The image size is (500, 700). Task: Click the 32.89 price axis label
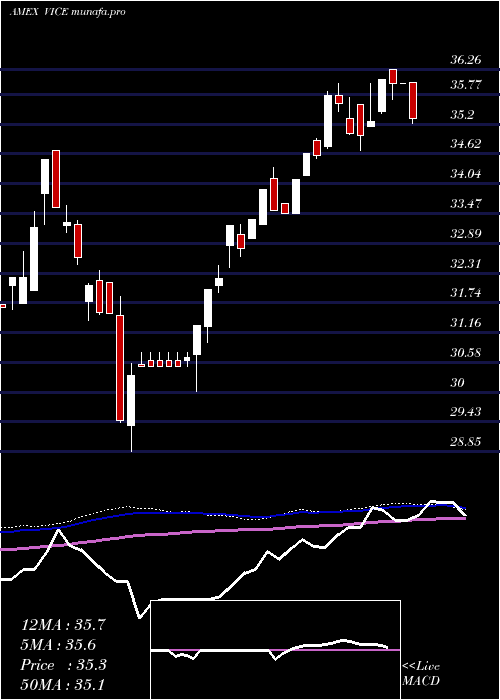pyautogui.click(x=466, y=233)
